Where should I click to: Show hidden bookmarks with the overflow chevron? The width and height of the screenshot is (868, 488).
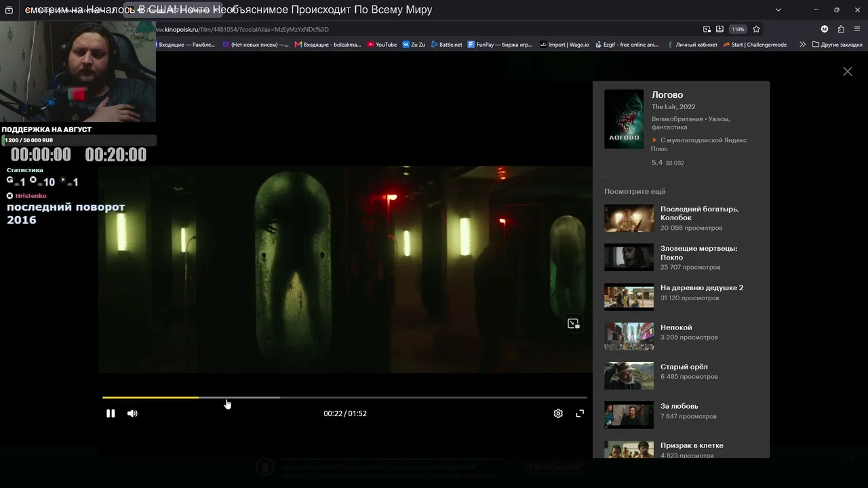coord(803,45)
